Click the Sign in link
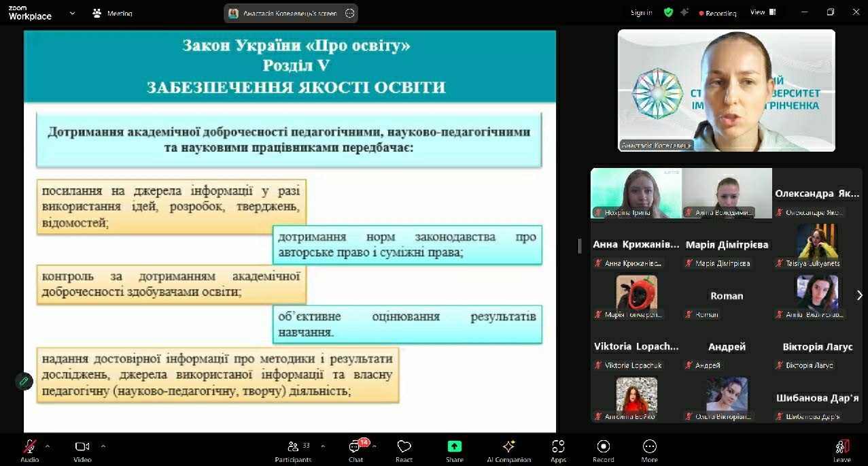 click(x=641, y=13)
